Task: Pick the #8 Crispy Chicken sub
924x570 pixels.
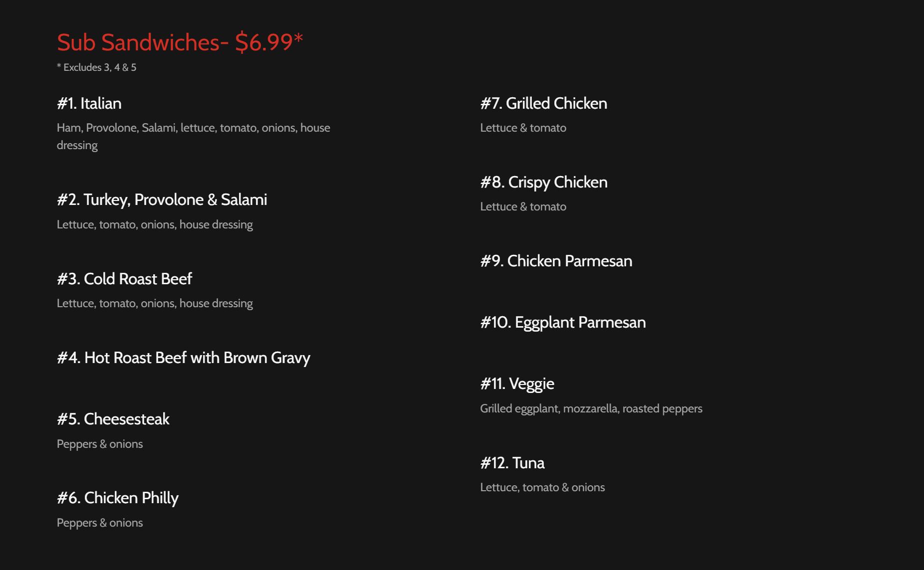Action: [543, 182]
